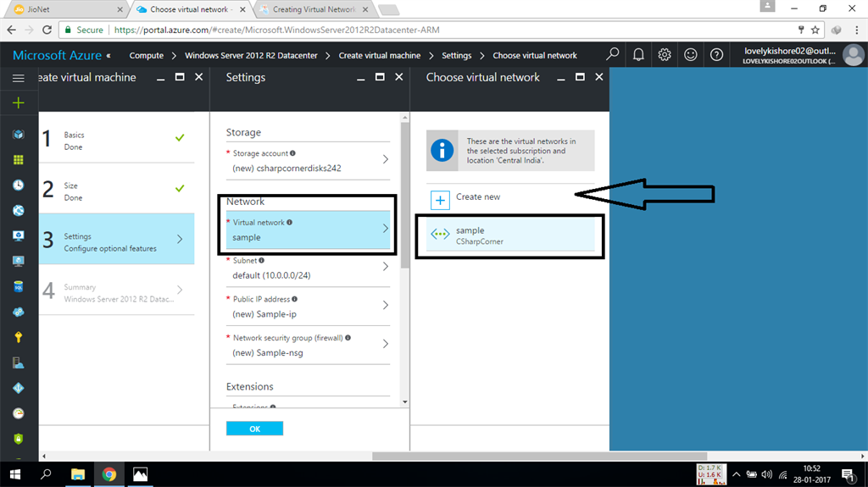Viewport: 868px width, 487px height.
Task: Open Windows Start button
Action: (x=15, y=474)
